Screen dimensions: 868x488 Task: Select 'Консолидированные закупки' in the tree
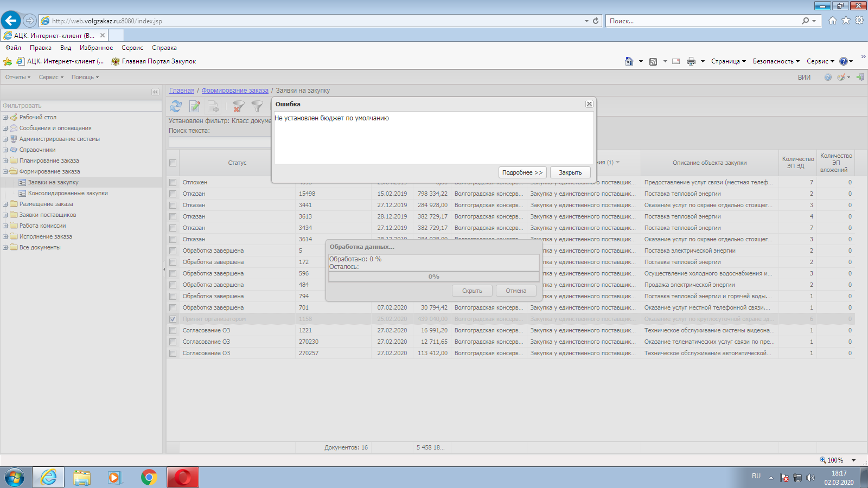coord(68,193)
